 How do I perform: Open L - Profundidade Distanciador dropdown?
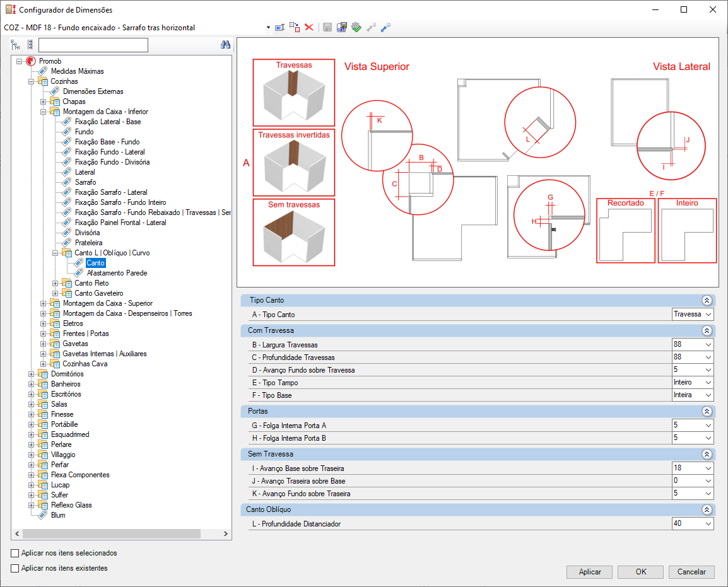(x=708, y=523)
